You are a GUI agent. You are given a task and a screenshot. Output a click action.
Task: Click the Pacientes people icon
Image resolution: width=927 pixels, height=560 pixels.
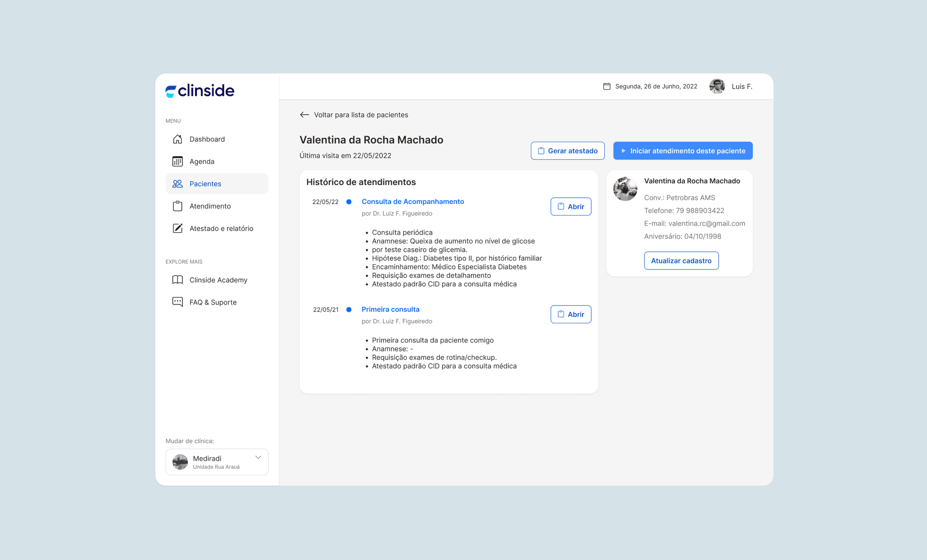click(177, 184)
